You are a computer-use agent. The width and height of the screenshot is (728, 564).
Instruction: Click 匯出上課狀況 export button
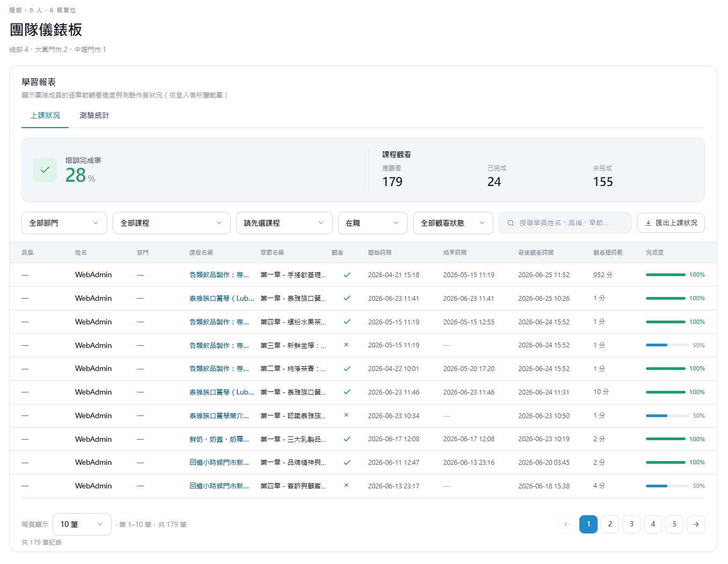click(x=671, y=223)
